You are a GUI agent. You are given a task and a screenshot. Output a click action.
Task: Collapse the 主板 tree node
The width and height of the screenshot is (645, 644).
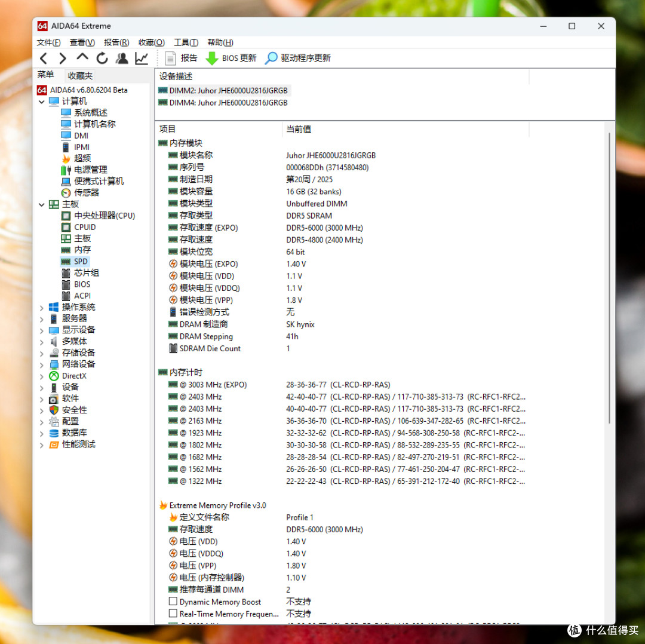(x=42, y=204)
